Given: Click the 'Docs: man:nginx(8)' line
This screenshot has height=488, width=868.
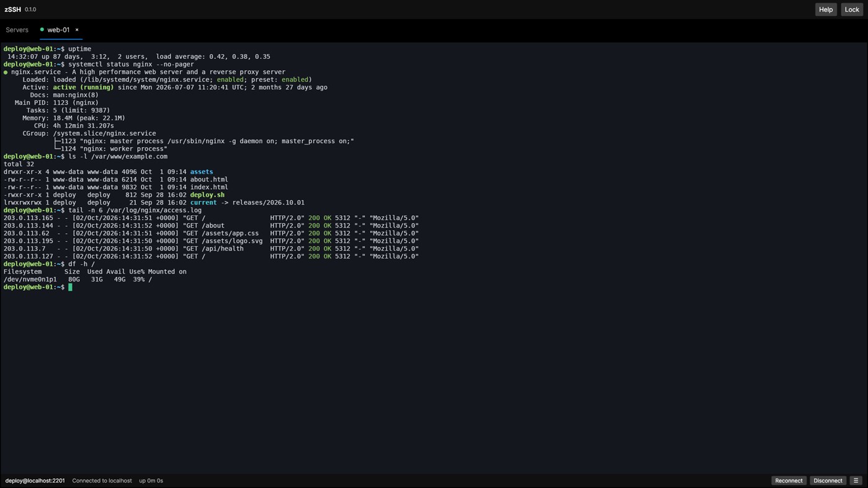Looking at the screenshot, I should tap(64, 95).
